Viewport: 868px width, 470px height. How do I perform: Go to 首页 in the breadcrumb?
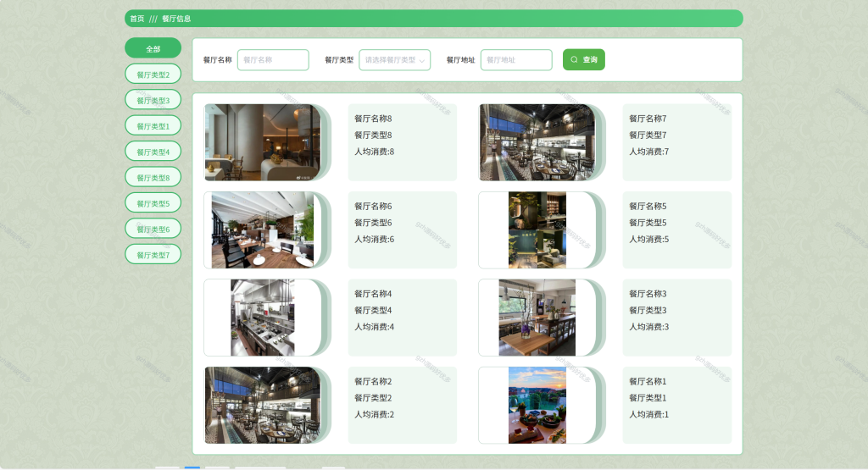pos(137,19)
